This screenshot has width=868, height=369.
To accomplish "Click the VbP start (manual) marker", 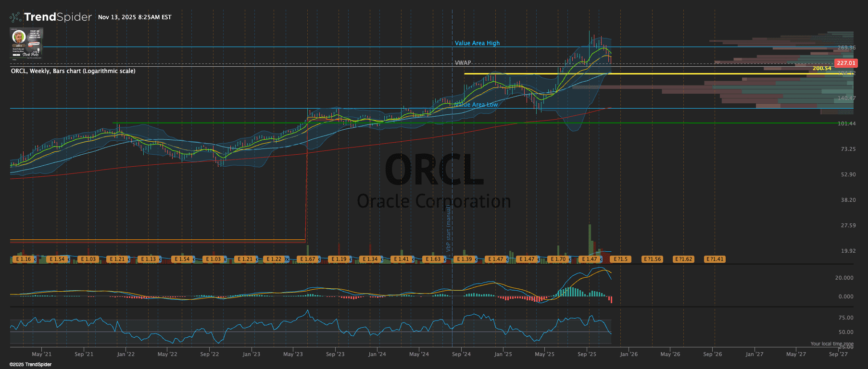I will click(448, 229).
